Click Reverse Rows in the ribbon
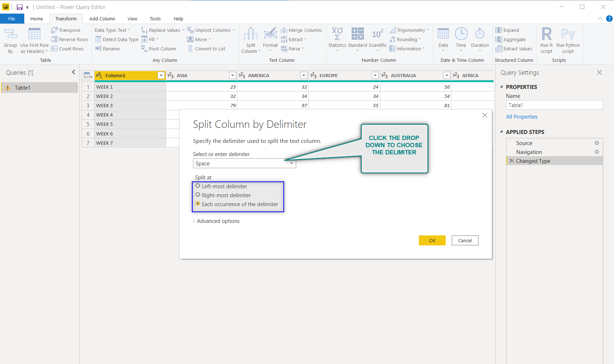Screen dimensions: 614x364 [69, 39]
